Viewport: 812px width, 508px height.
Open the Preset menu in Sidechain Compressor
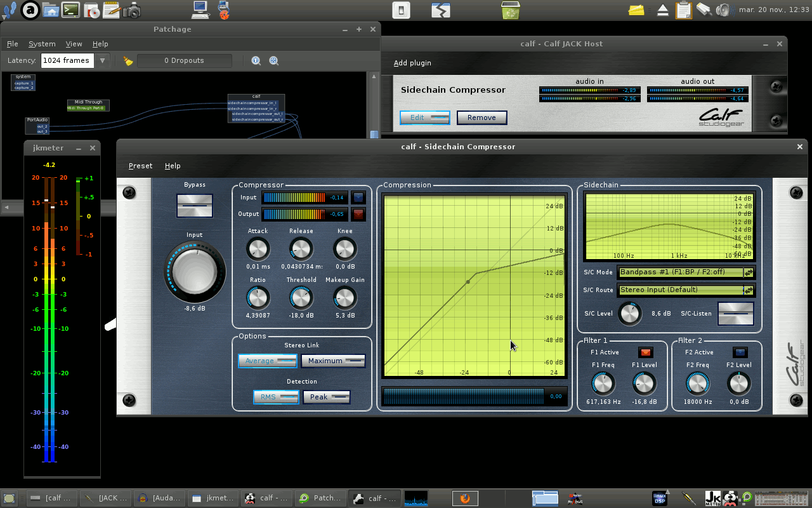(140, 166)
